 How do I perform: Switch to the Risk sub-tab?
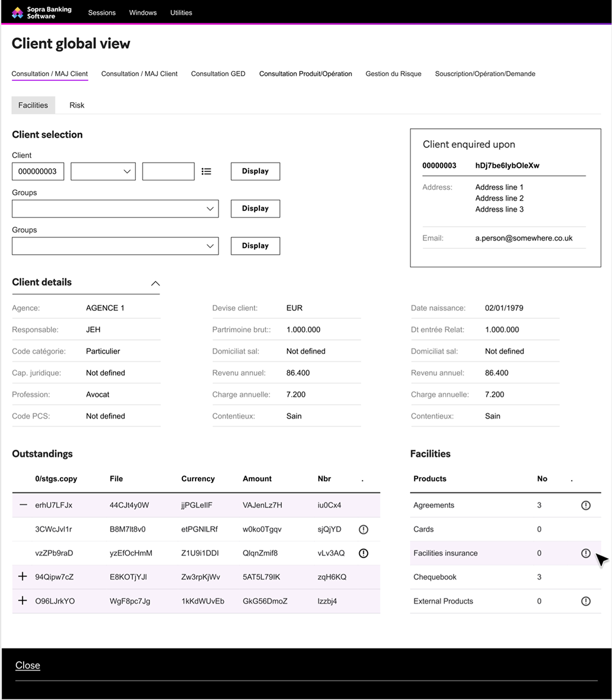77,105
